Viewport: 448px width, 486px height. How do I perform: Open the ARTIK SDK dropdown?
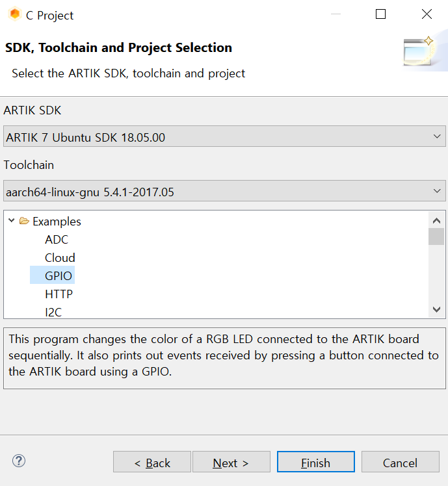[x=224, y=136]
